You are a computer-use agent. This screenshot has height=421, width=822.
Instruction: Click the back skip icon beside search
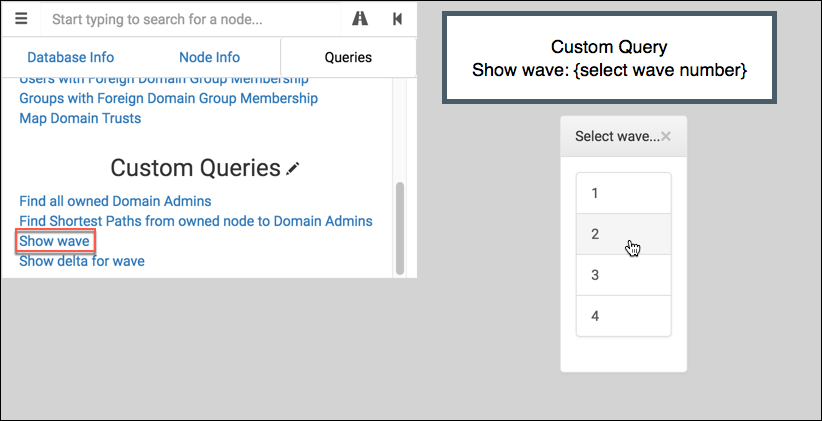pos(397,19)
